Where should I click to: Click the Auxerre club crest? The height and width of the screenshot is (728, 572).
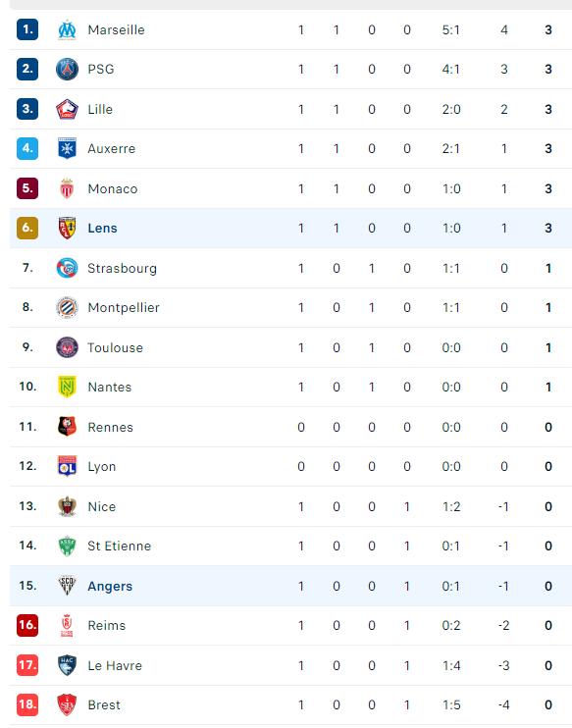coord(67,148)
